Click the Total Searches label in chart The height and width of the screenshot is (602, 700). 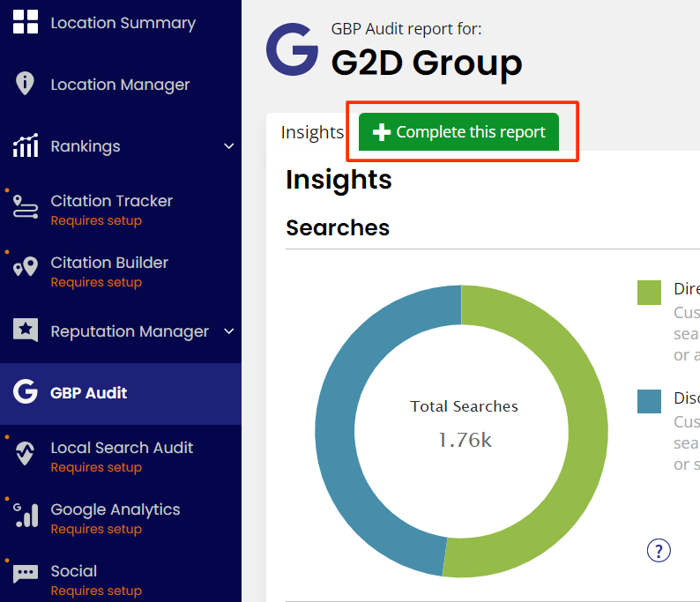click(x=464, y=406)
